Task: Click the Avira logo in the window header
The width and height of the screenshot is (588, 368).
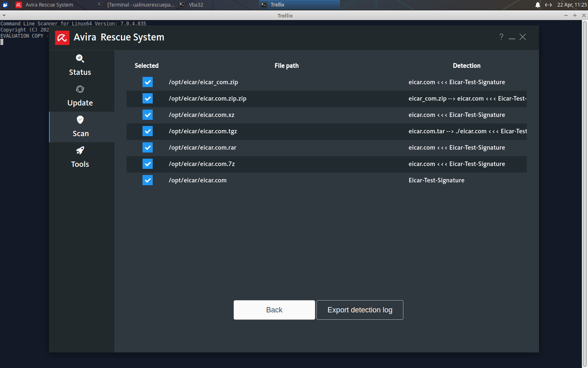Action: click(x=62, y=38)
